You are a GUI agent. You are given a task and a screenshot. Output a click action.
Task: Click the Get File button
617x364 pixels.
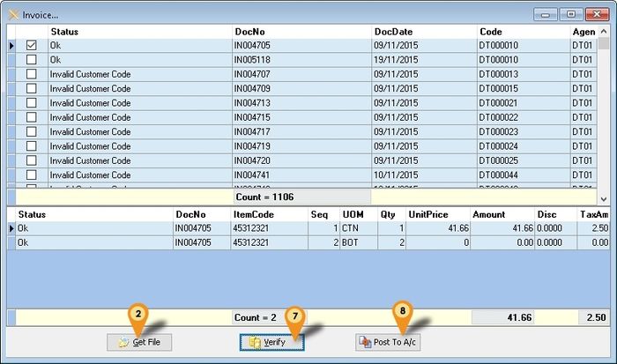[x=139, y=342]
